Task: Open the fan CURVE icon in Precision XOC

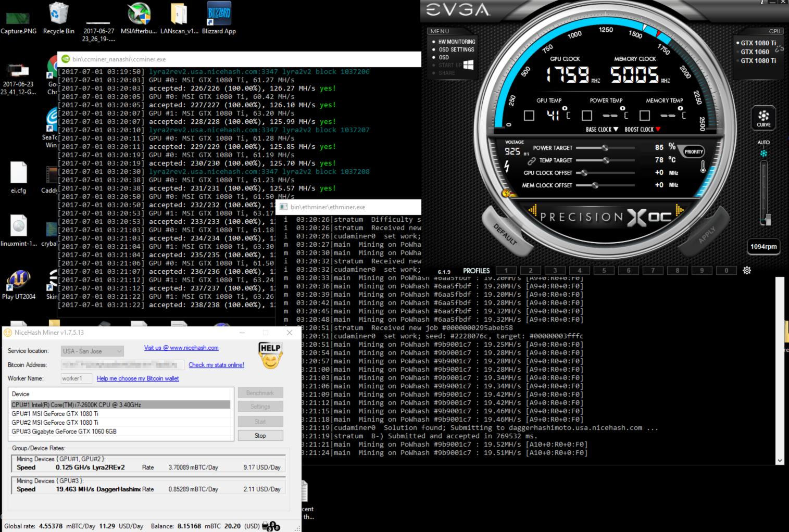Action: click(x=763, y=118)
